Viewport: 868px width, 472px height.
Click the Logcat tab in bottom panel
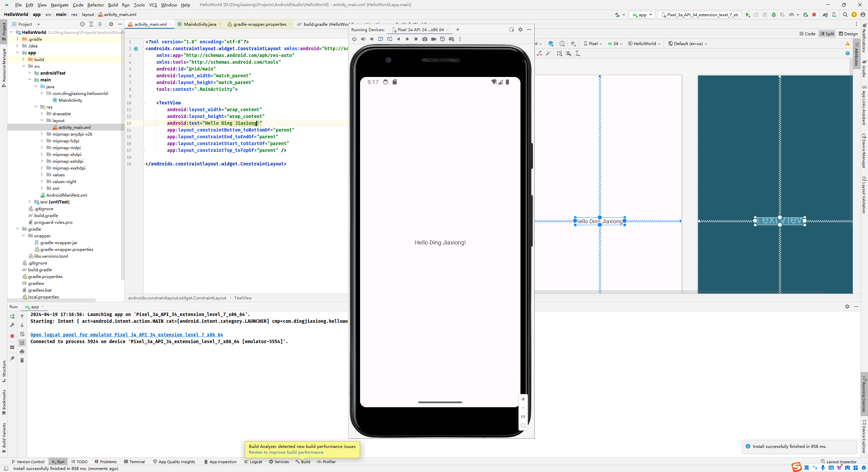point(256,461)
